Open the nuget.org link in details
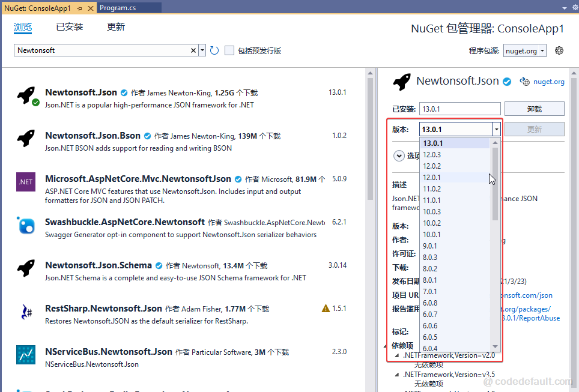Image resolution: width=579 pixels, height=392 pixels. click(x=549, y=82)
